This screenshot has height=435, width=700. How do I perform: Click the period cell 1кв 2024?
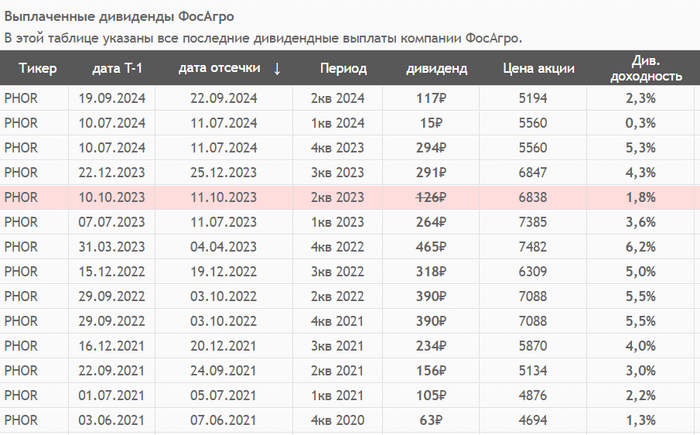click(x=338, y=123)
